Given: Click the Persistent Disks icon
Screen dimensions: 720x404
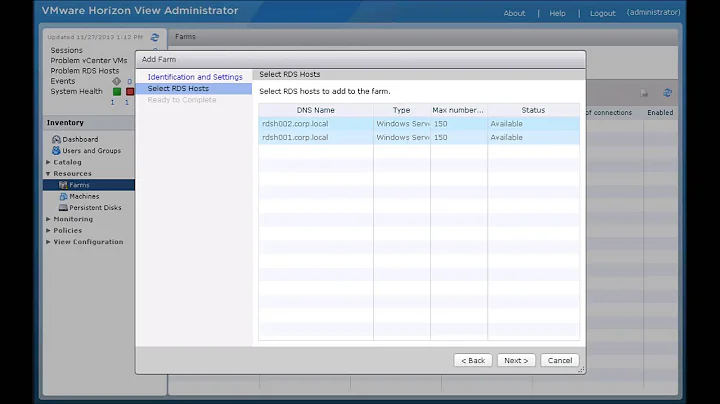Looking at the screenshot, I should tap(63, 208).
